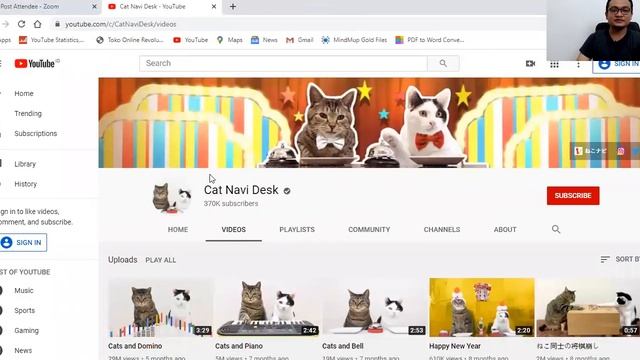Open History in the sidebar
640x360 pixels.
[25, 184]
